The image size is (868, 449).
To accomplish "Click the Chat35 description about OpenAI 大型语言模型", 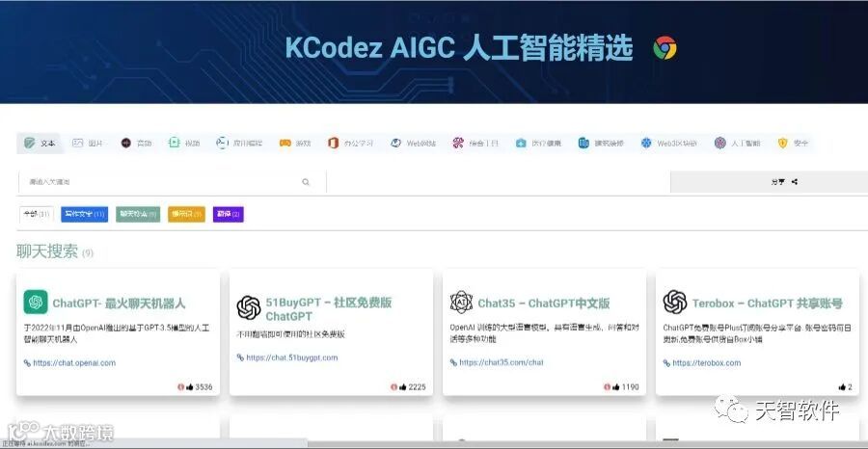I will [544, 332].
